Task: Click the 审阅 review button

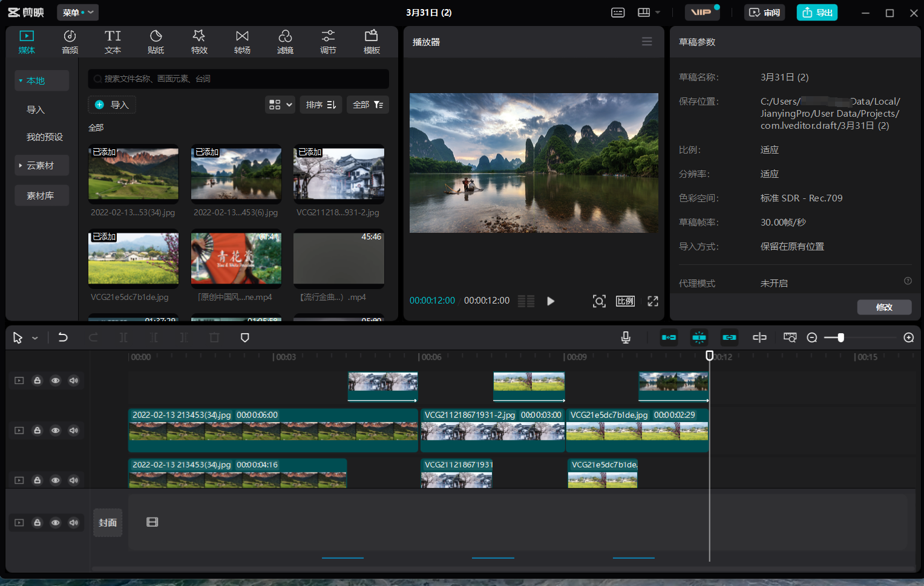Action: (x=764, y=12)
